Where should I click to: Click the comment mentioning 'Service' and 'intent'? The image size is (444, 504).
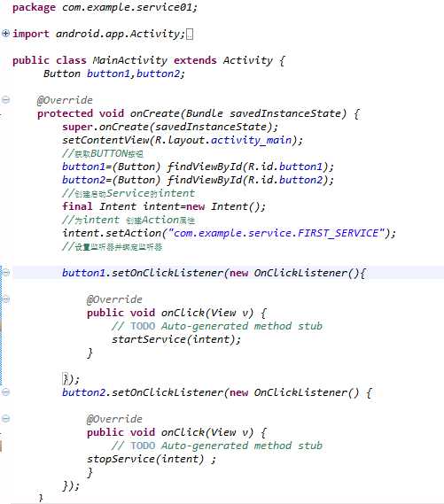pyautogui.click(x=129, y=193)
